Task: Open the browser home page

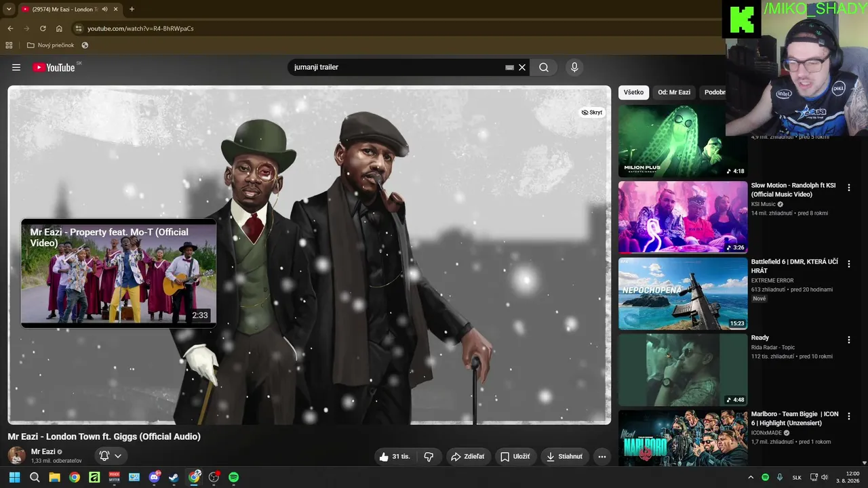Action: point(59,28)
